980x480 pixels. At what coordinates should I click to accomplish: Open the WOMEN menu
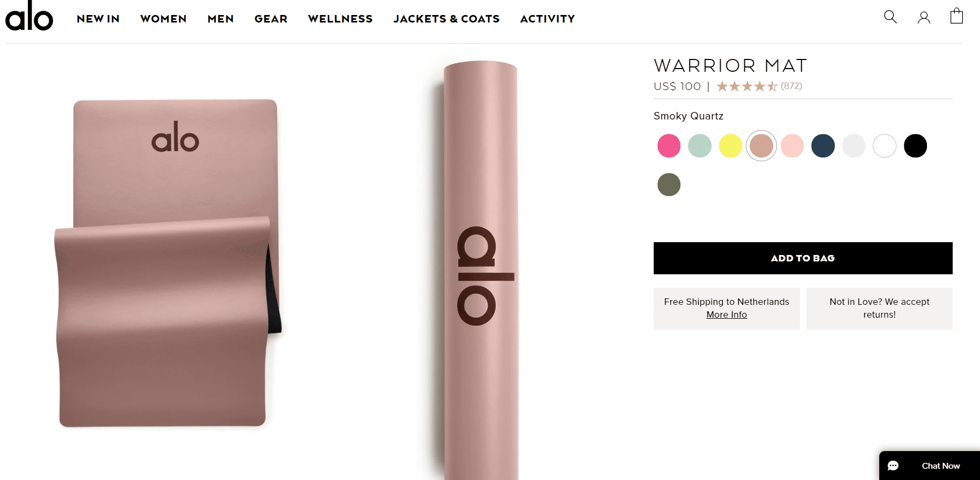163,19
